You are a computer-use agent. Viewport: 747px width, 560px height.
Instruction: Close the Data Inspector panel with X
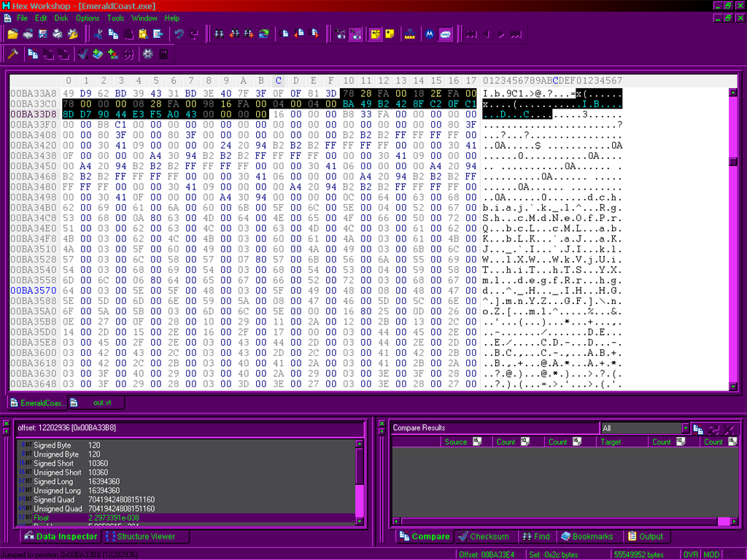click(x=6, y=424)
